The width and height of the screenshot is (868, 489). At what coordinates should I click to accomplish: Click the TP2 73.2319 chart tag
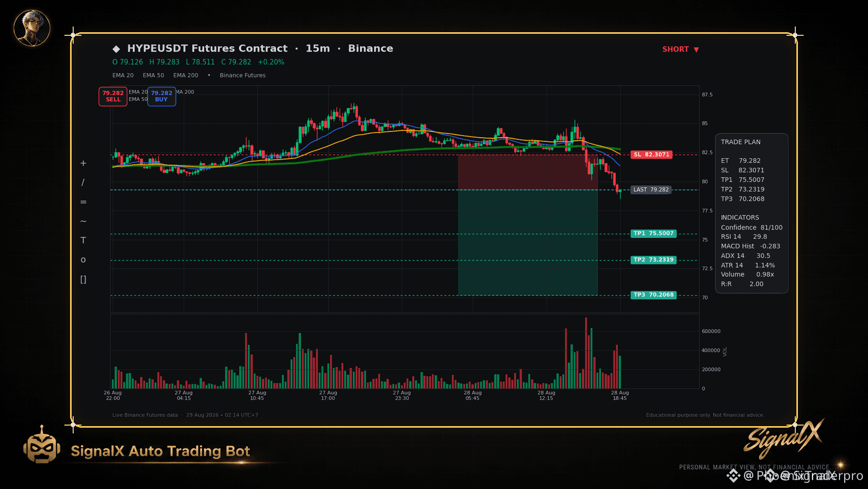pos(654,260)
